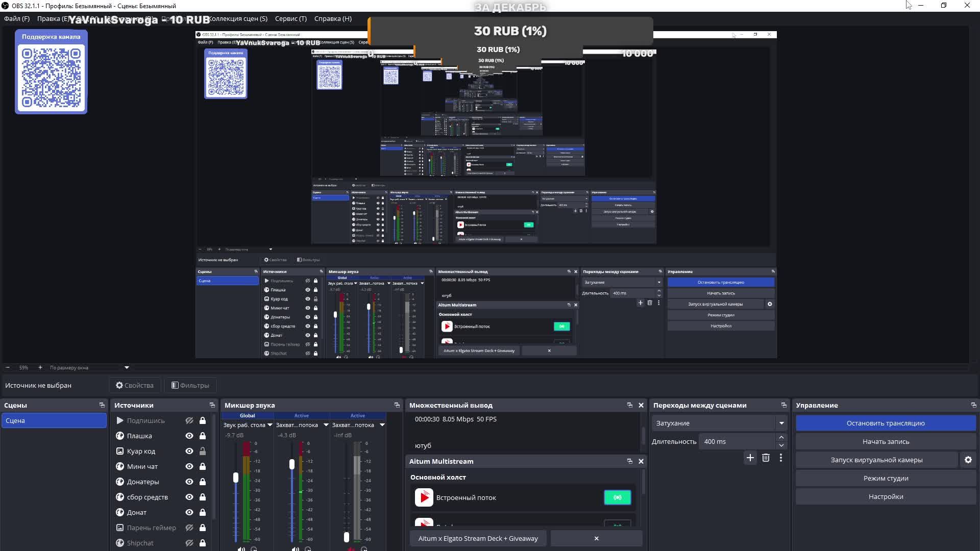The height and width of the screenshot is (551, 980).
Task: Hide the Мини чат source
Action: (189, 466)
